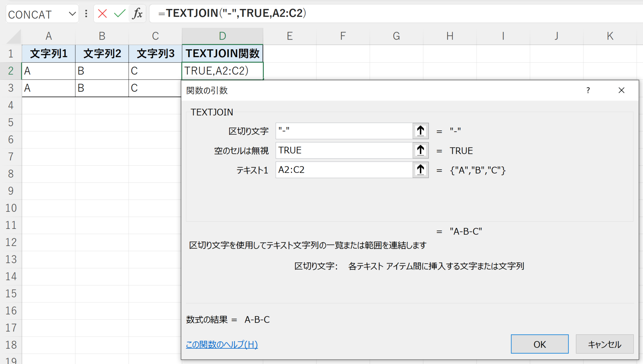Select cell A3 containing the letter A
This screenshot has width=643, height=364.
tap(49, 88)
